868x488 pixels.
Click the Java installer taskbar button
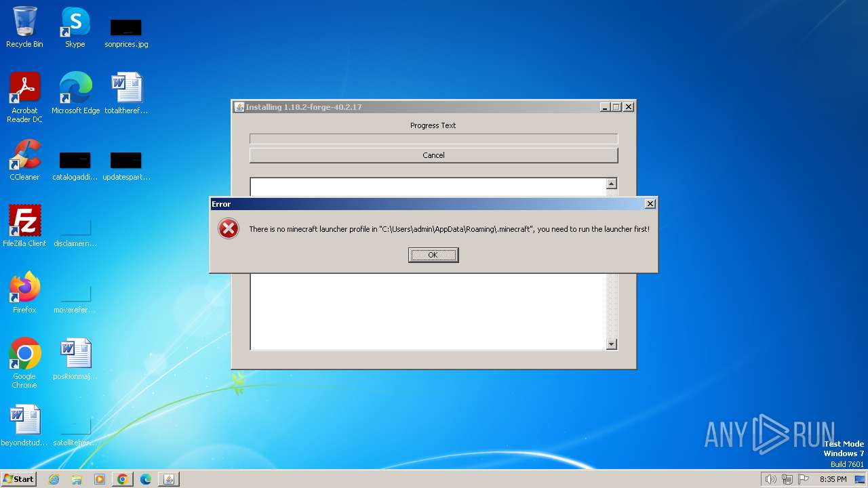click(169, 479)
